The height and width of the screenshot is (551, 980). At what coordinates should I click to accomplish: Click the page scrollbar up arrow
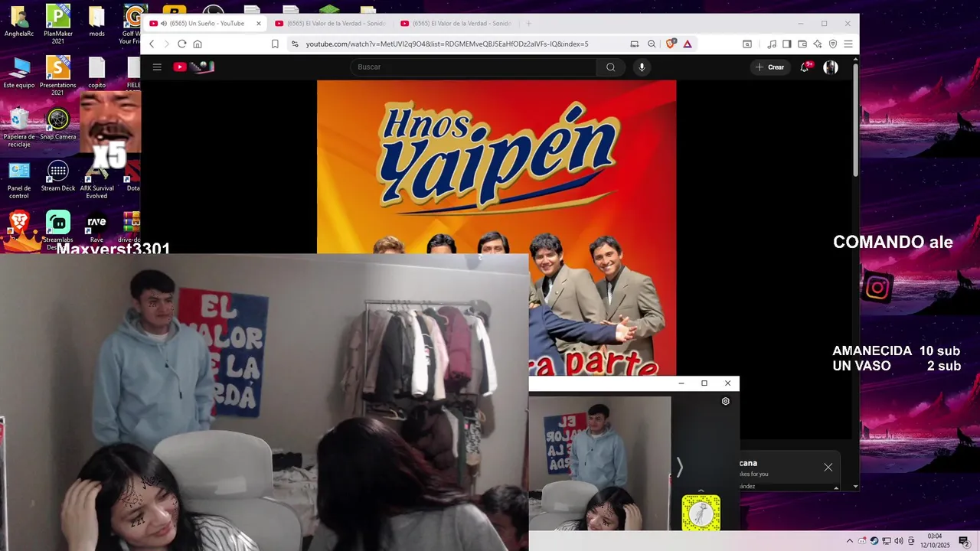[855, 60]
